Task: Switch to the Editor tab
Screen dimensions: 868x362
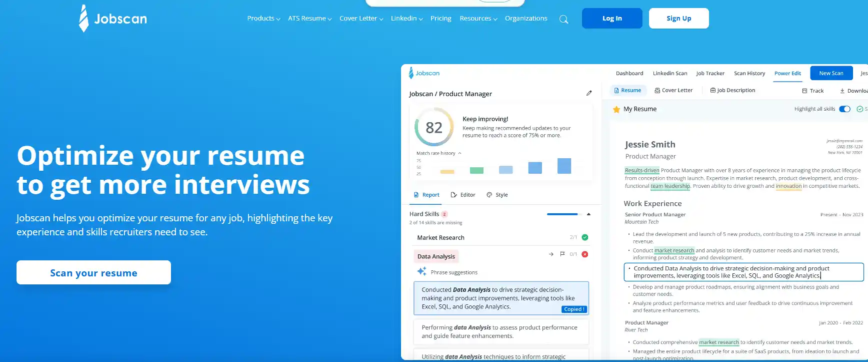Action: point(463,195)
